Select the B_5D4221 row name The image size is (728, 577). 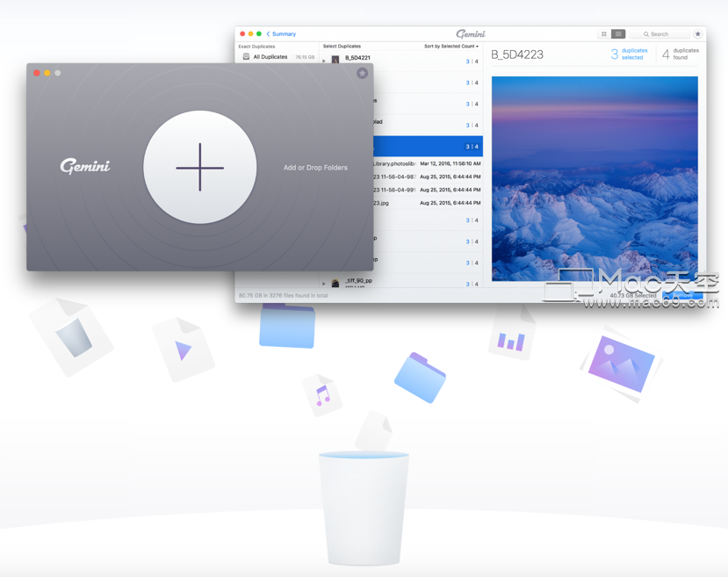(357, 58)
